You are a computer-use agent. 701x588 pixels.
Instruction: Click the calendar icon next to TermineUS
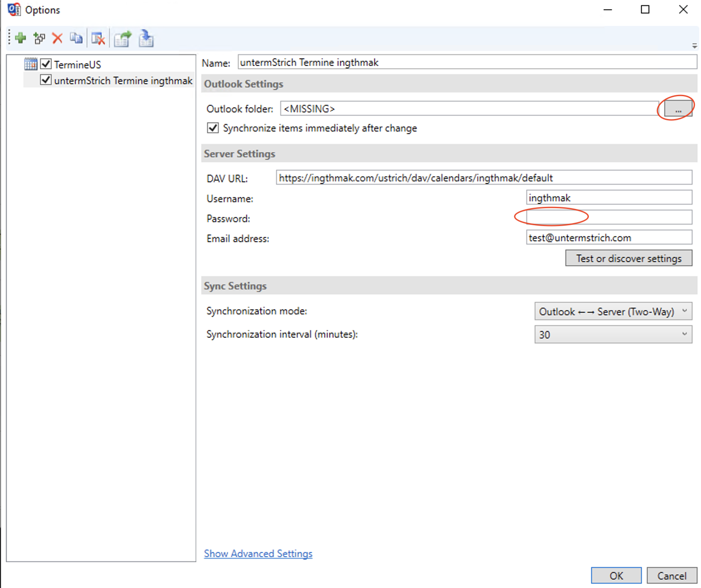pyautogui.click(x=31, y=64)
